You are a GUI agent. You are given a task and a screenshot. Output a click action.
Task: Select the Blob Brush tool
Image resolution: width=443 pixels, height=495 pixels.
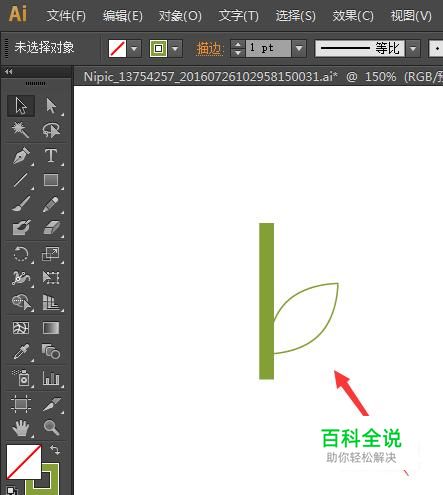(x=21, y=228)
